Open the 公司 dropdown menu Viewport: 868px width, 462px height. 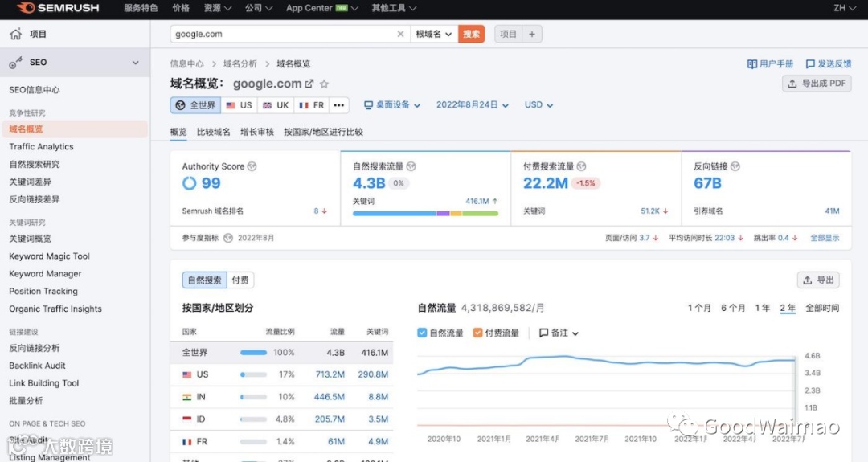(x=259, y=8)
